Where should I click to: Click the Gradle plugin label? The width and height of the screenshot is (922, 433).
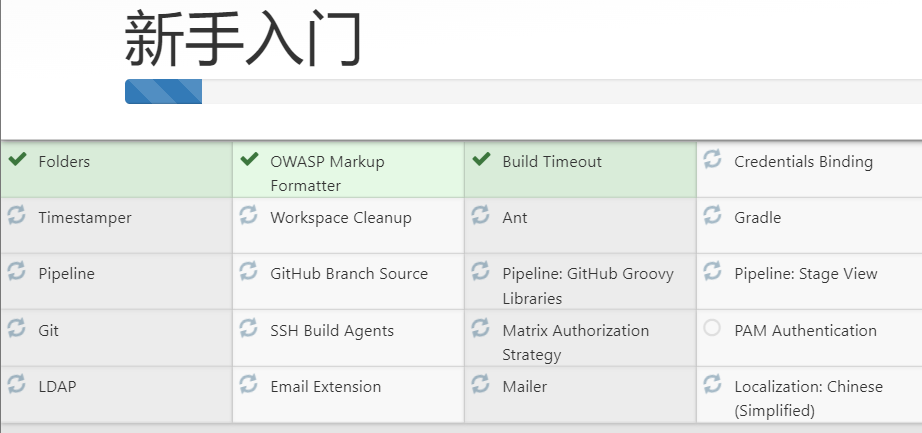click(x=757, y=218)
